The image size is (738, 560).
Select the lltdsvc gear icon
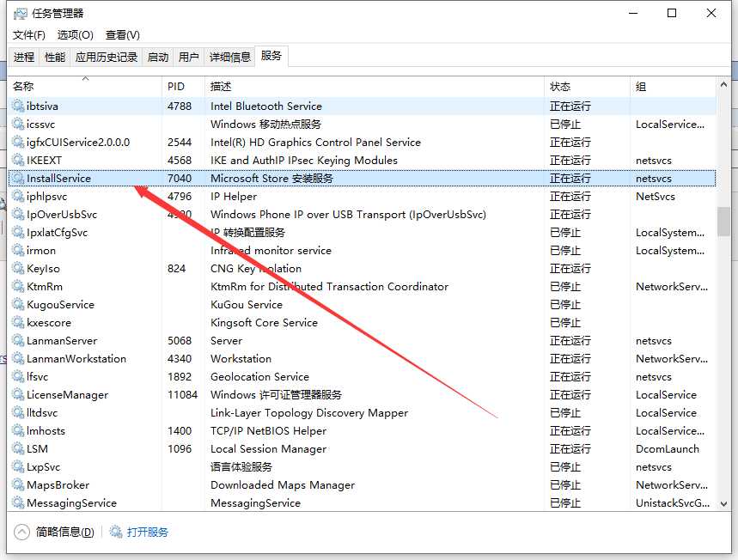(x=18, y=413)
